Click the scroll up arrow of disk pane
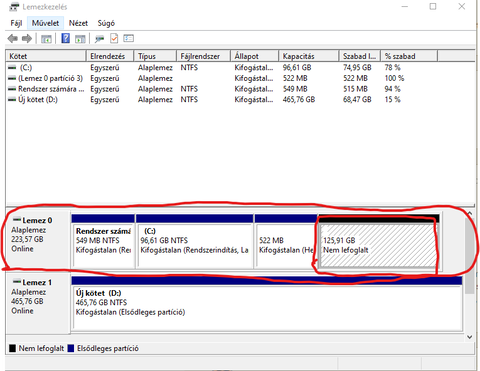The image size is (480, 371). [x=470, y=213]
